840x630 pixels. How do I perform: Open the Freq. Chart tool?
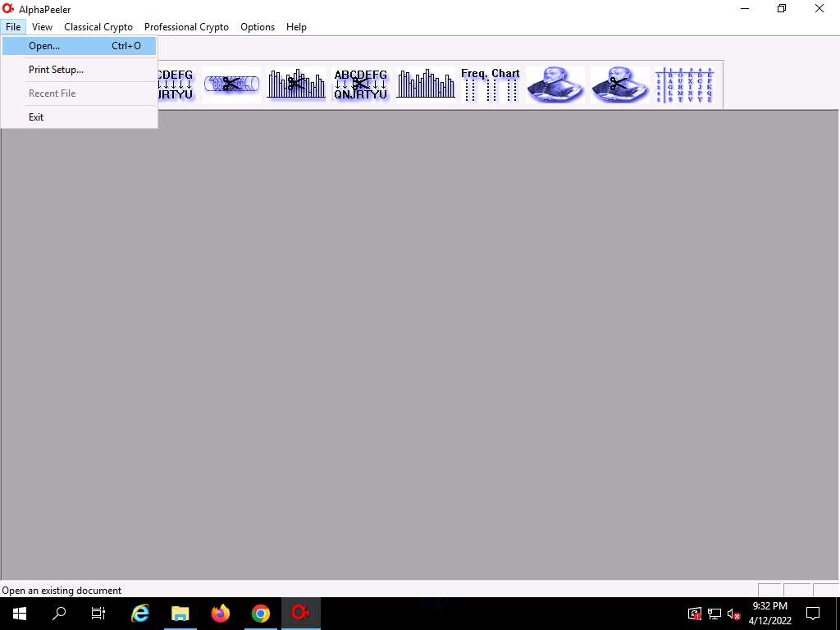(x=490, y=84)
